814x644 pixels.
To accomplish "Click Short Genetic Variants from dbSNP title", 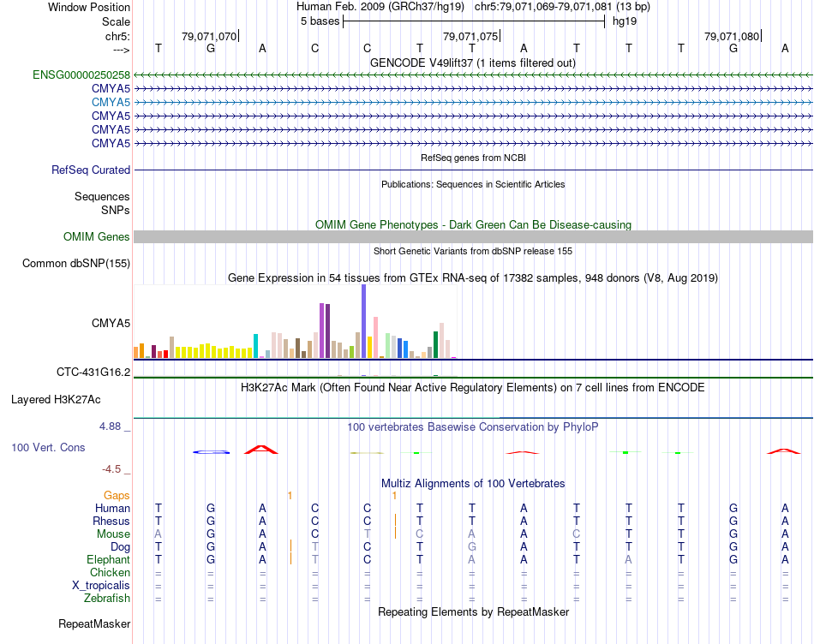I will click(473, 251).
